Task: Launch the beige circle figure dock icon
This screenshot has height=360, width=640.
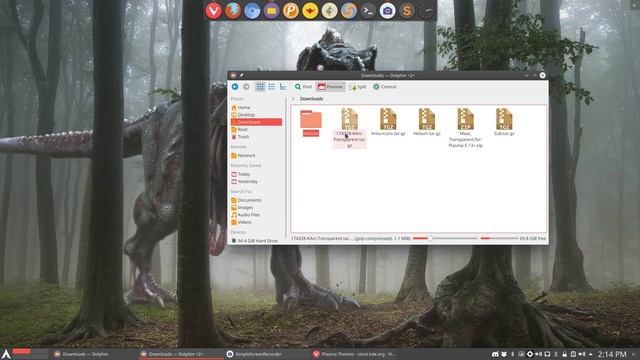Action: tap(329, 11)
